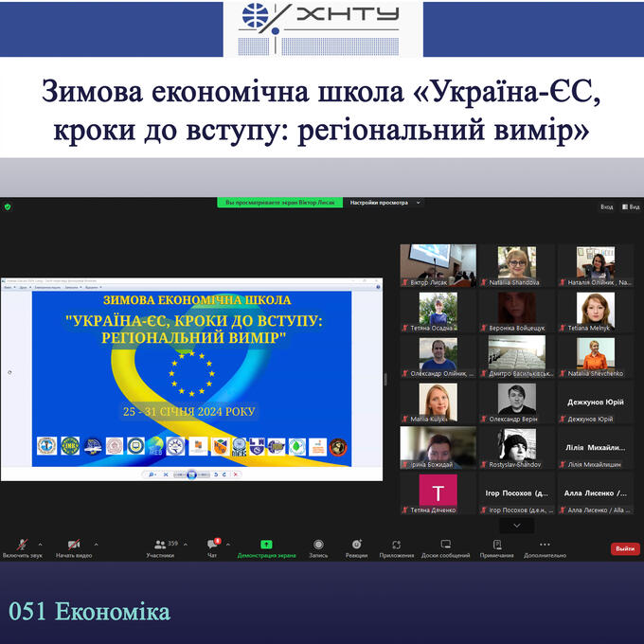The height and width of the screenshot is (644, 644).
Task: Open Доски сообщений whiteboards
Action: 446,547
